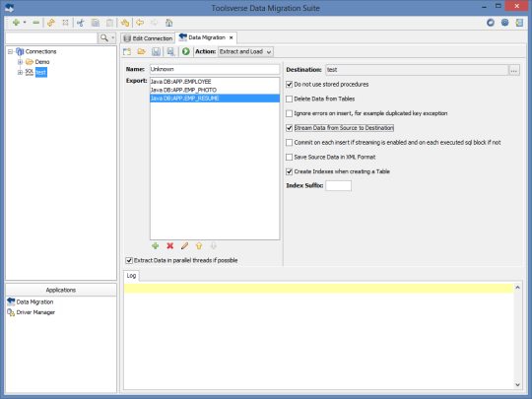Image resolution: width=532 pixels, height=399 pixels.
Task: Click the green plus add export icon
Action: coord(156,246)
